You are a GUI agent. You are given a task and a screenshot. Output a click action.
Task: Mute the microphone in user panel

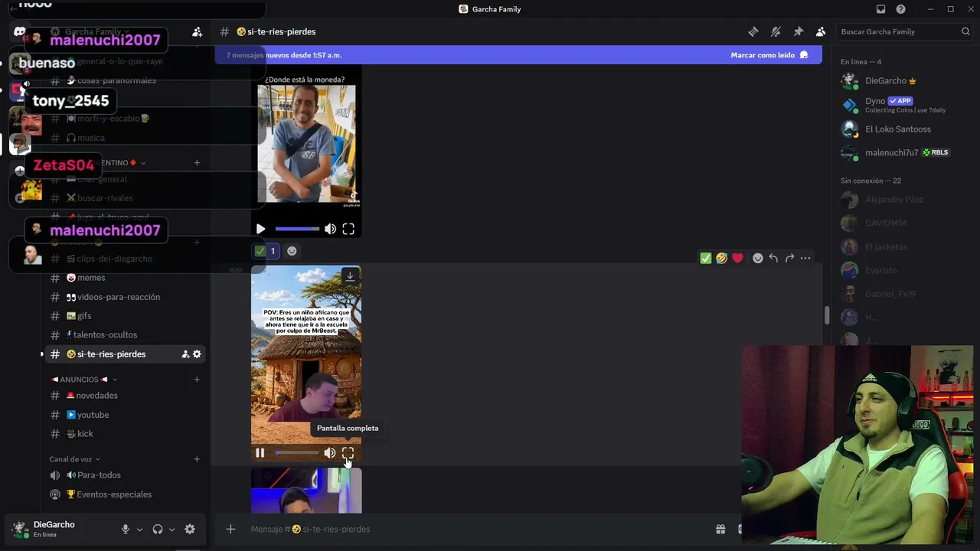tap(126, 529)
